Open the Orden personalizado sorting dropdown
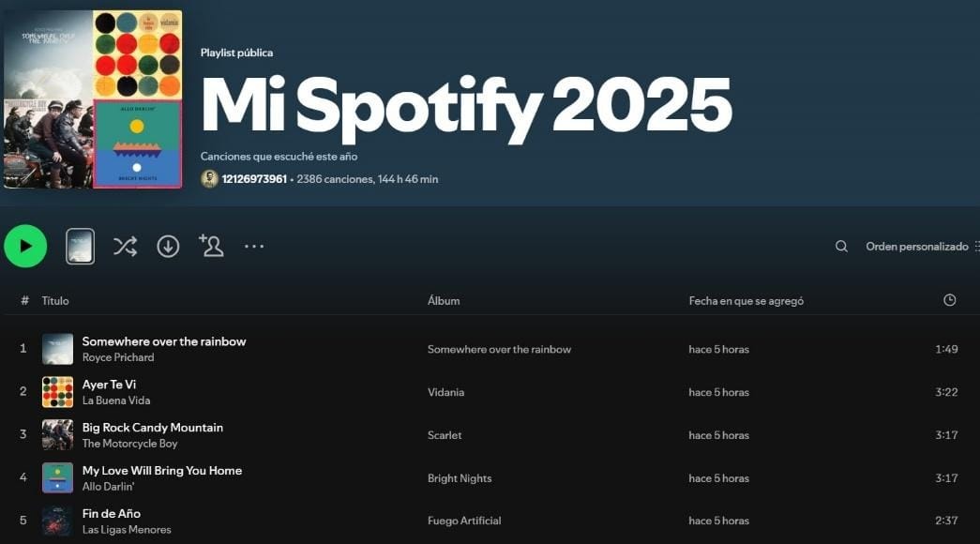Image resolution: width=980 pixels, height=544 pixels. [916, 246]
